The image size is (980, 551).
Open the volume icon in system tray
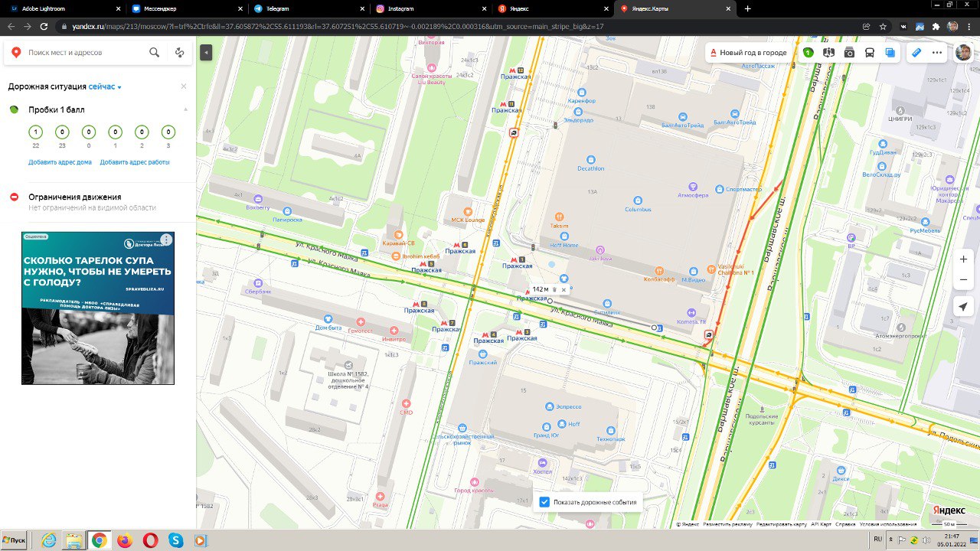point(927,540)
